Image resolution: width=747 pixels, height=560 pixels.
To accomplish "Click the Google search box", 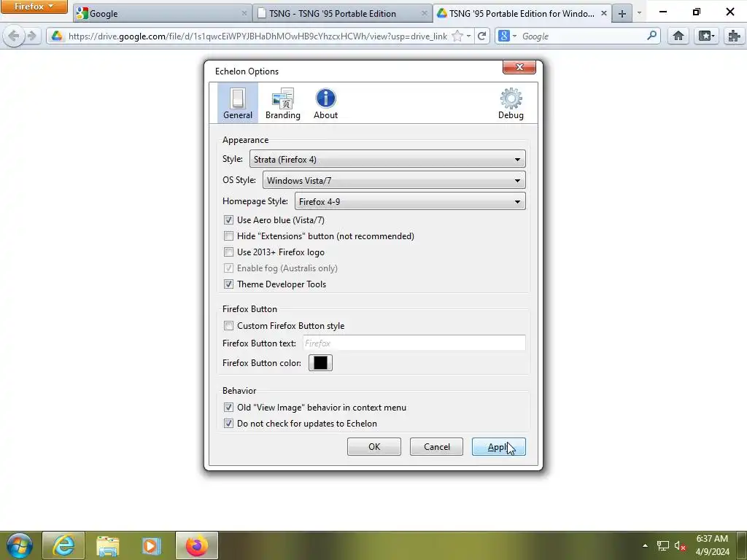I will [581, 36].
